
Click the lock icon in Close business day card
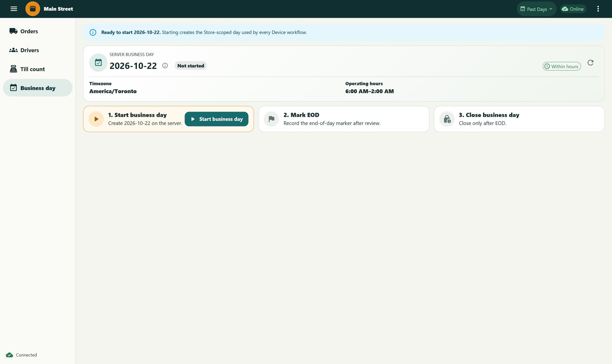(x=447, y=119)
